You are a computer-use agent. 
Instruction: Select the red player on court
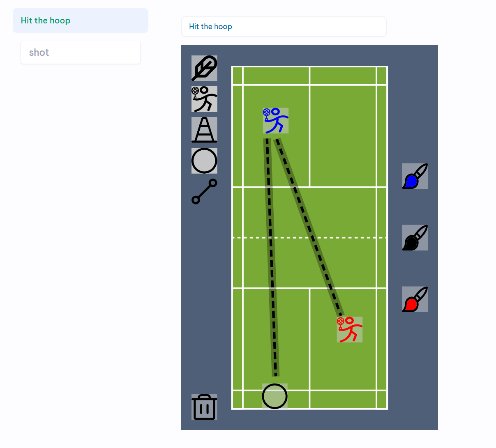point(350,329)
